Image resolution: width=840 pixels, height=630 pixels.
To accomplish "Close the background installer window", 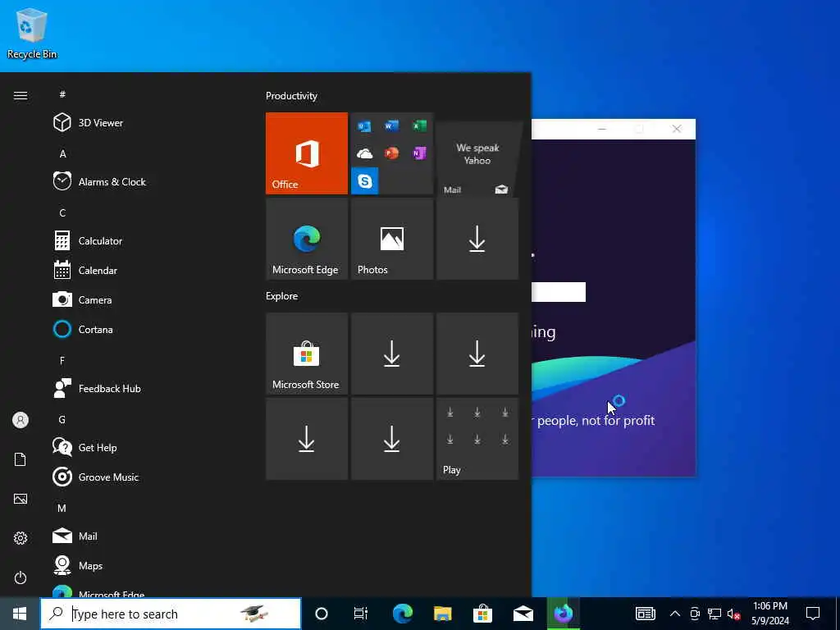I will (677, 129).
